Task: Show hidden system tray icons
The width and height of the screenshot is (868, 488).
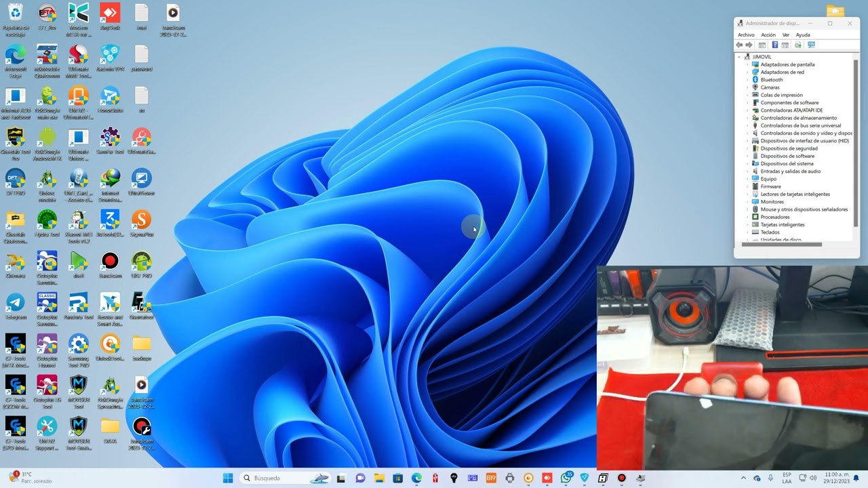Action: point(743,478)
